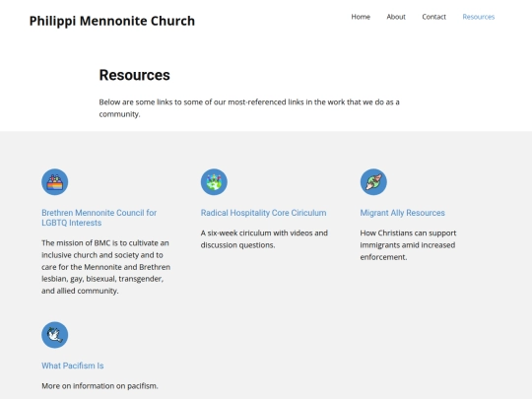Open Brethren Mennonite Council for LGBTQ Interests link
This screenshot has height=399, width=532.
(100, 218)
